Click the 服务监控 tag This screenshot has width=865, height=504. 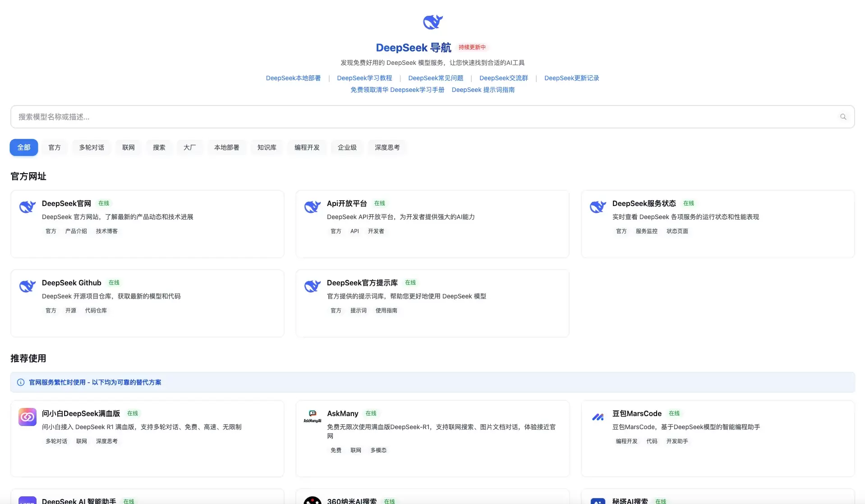(x=647, y=231)
